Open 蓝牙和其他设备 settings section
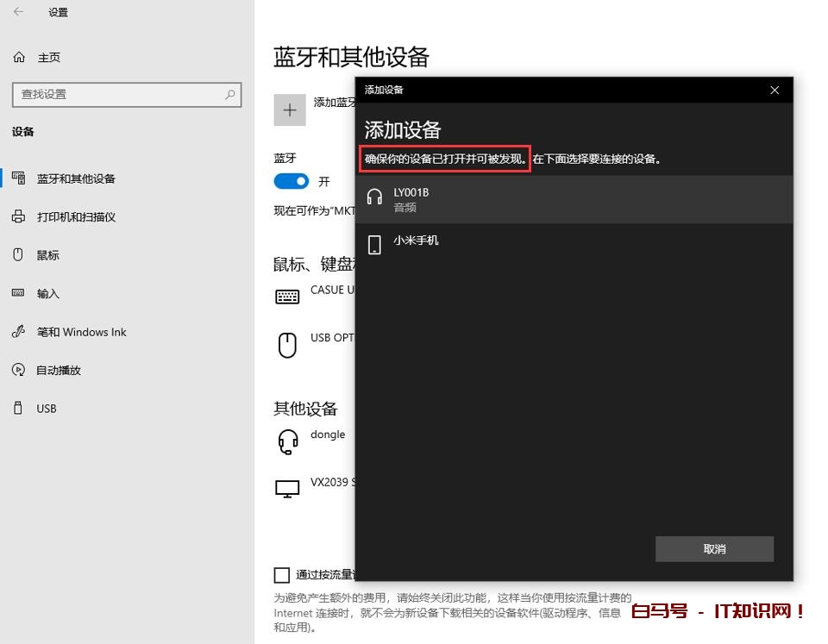The height and width of the screenshot is (644, 828). [x=76, y=178]
